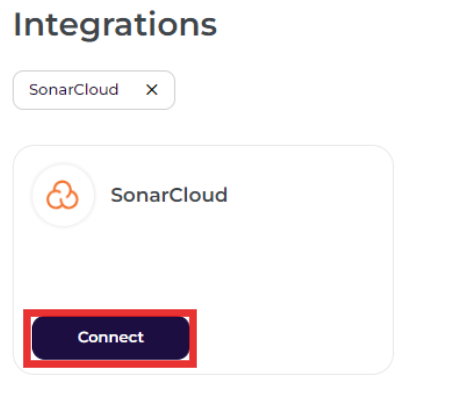
Task: Select the circular SonarCloud logo thumbnail
Action: pos(63,195)
